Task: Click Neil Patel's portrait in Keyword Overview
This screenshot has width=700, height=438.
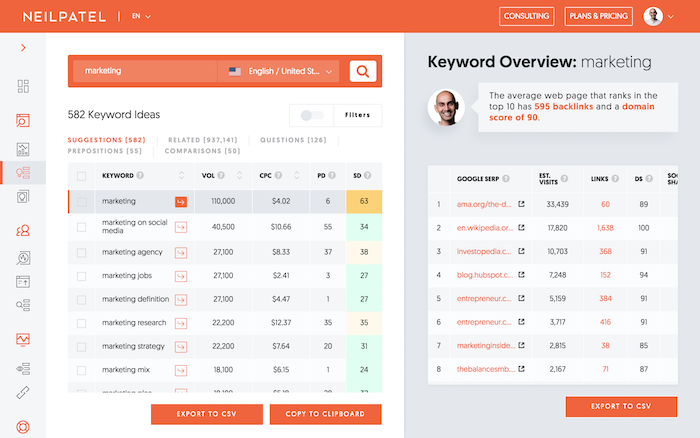Action: coord(446,107)
